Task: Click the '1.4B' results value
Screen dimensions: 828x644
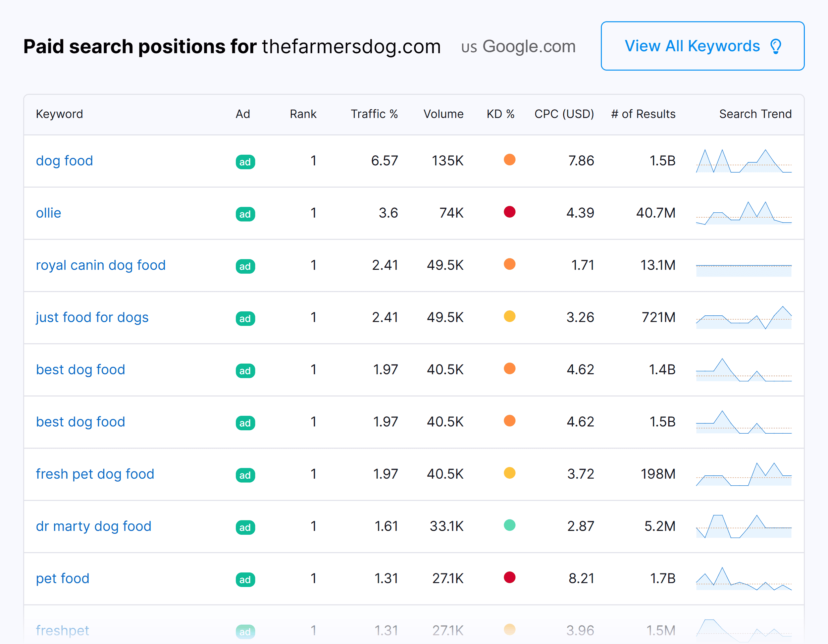Action: click(662, 370)
